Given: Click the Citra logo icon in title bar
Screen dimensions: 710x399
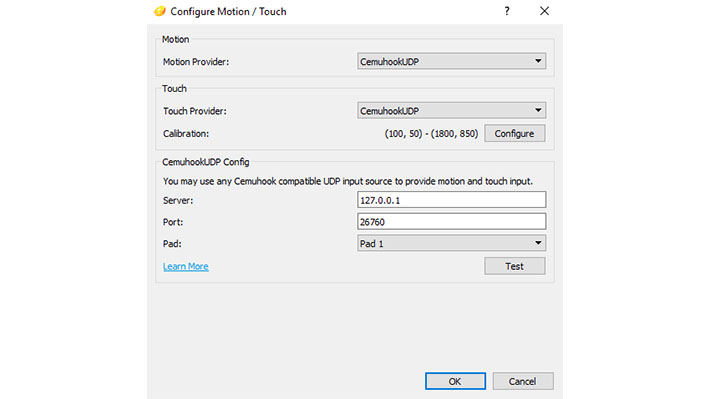Looking at the screenshot, I should pyautogui.click(x=159, y=11).
